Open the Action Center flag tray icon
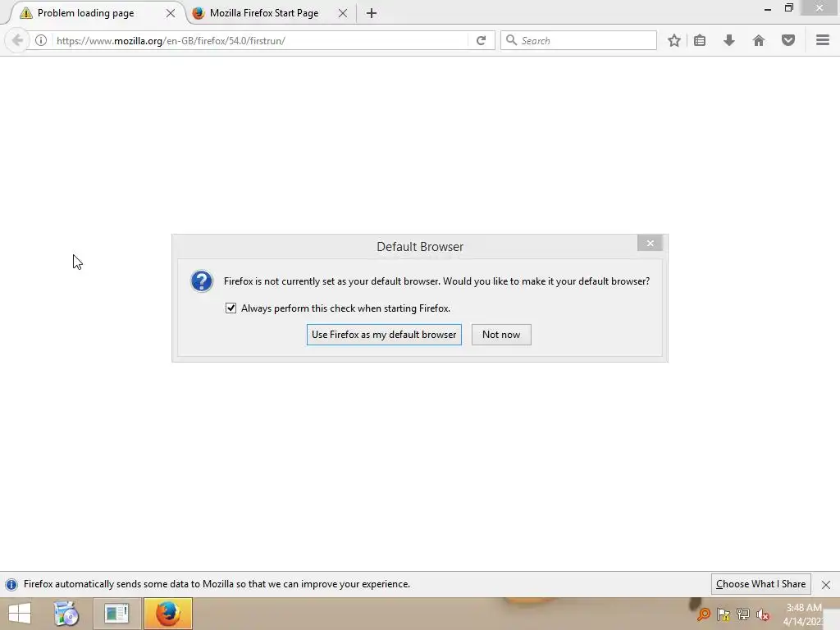The width and height of the screenshot is (840, 630). pyautogui.click(x=724, y=614)
